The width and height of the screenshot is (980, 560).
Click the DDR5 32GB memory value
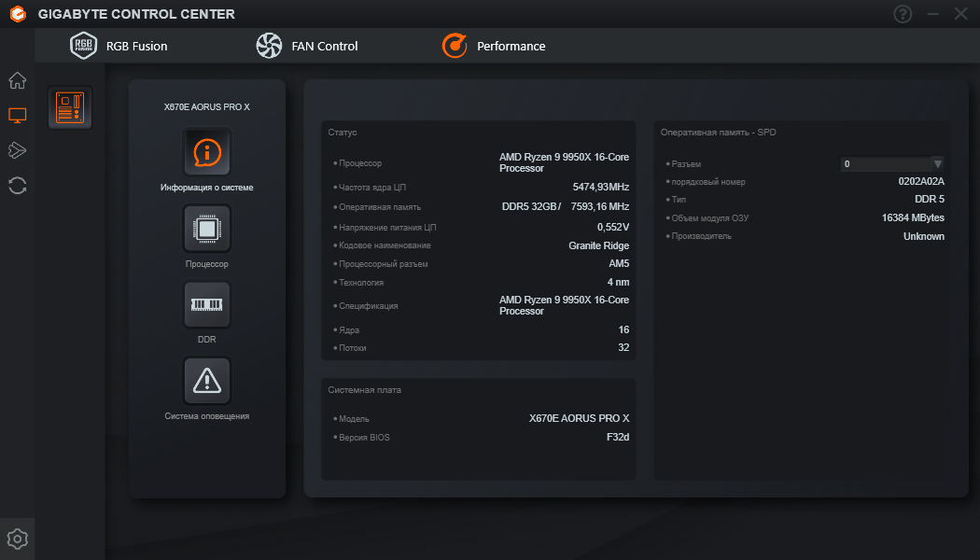(x=530, y=206)
